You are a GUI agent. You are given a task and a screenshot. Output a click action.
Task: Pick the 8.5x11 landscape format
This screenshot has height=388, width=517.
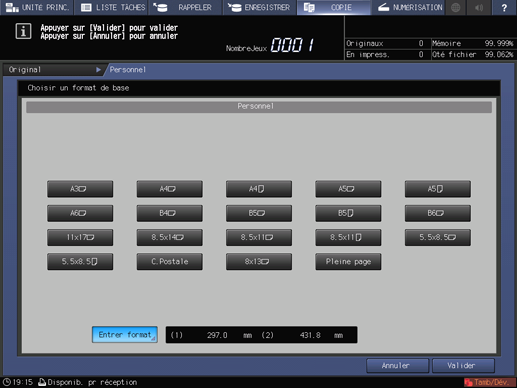click(259, 237)
